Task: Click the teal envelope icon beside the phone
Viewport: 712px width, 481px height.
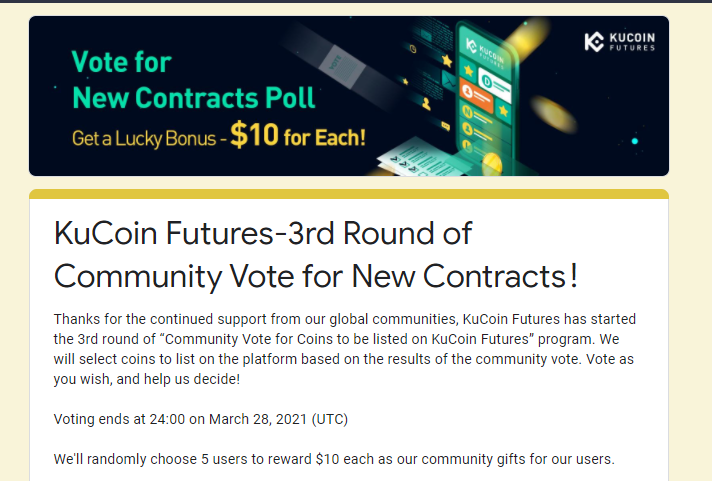Action: coord(448,81)
